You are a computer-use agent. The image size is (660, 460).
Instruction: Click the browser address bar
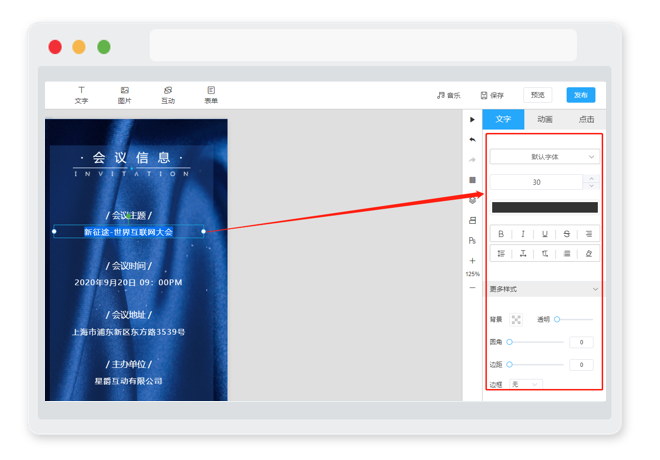click(363, 45)
